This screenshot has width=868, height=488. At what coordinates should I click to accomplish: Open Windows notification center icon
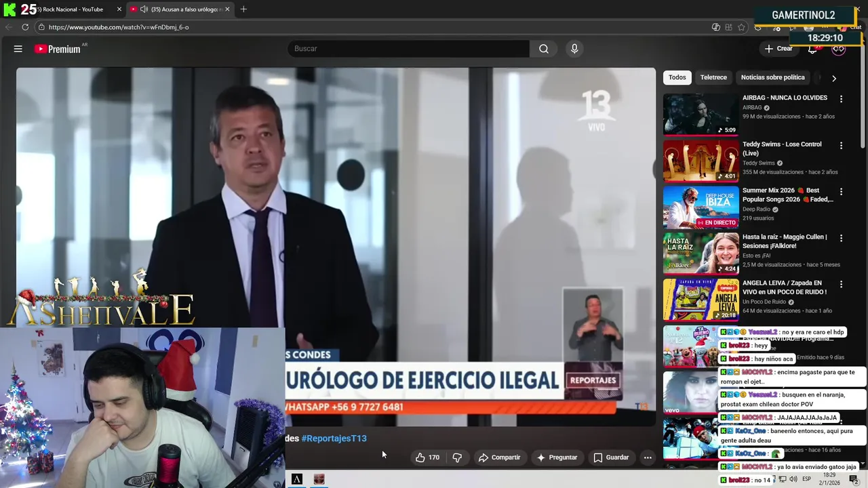[x=854, y=480]
